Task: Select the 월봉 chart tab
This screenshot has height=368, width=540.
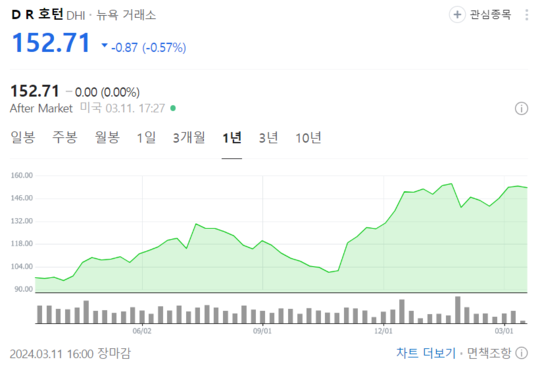Action: coord(107,137)
